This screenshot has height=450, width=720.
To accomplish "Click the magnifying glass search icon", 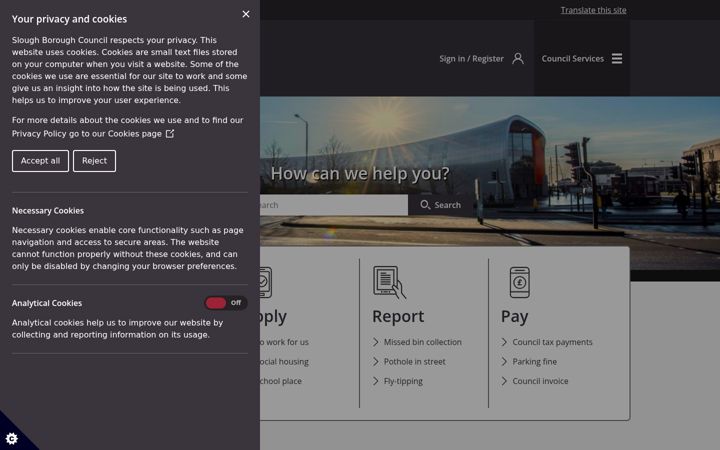I will click(425, 205).
